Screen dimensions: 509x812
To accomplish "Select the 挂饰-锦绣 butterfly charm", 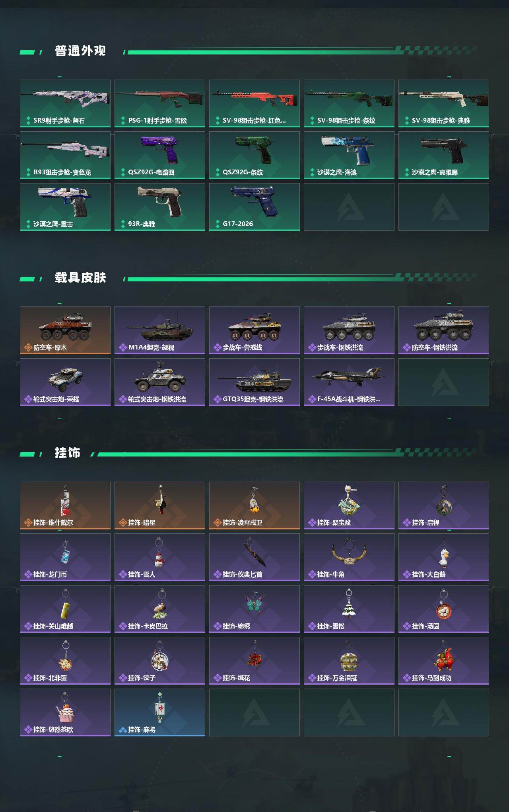I will (254, 609).
